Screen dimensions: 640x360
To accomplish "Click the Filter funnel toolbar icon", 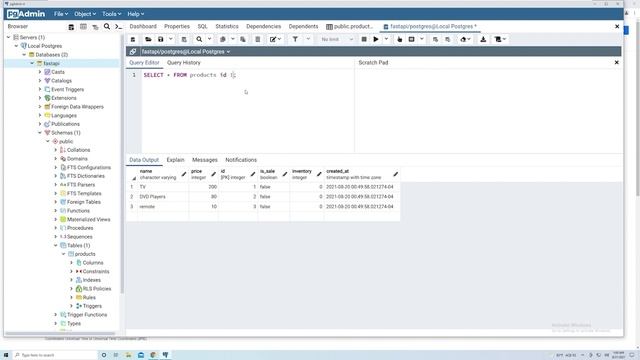I will tap(295, 39).
